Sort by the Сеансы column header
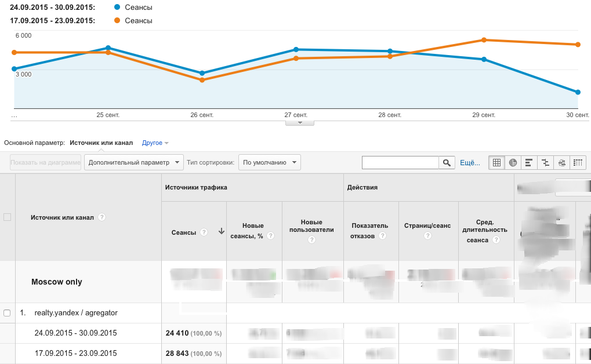591x364 pixels. coord(183,232)
